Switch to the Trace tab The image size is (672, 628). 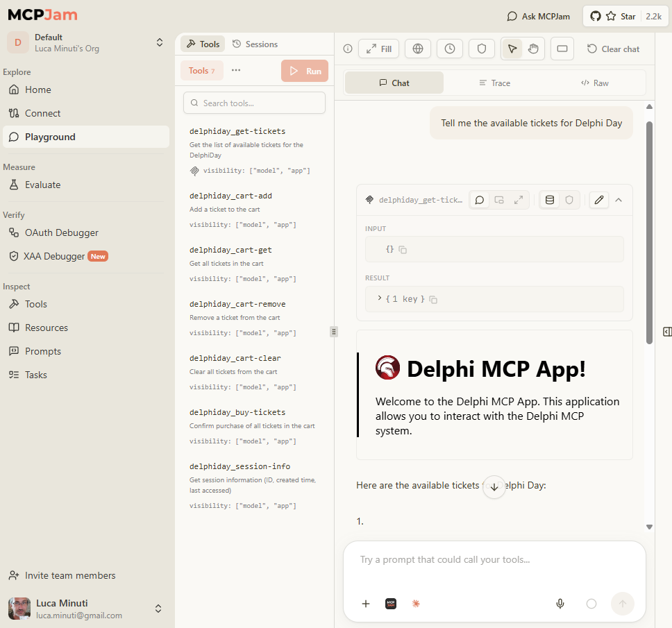click(494, 83)
